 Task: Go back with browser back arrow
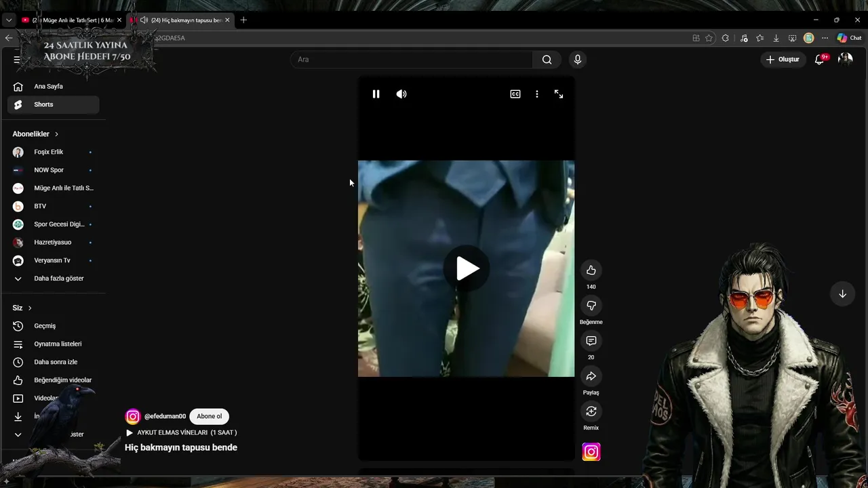[x=9, y=38]
